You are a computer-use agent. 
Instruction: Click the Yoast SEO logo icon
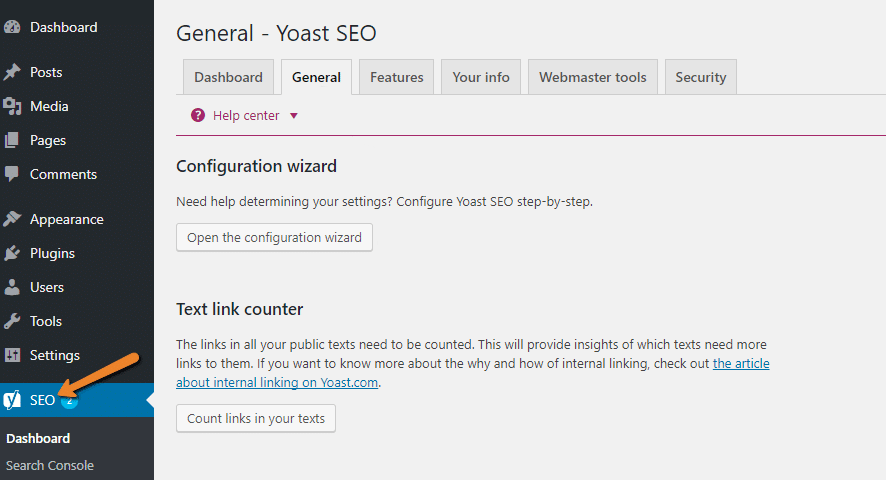point(12,400)
